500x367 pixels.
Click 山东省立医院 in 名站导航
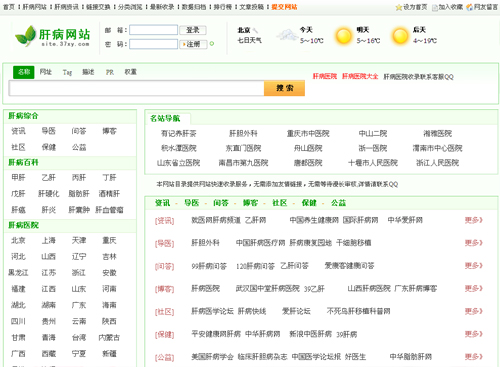[179, 163]
